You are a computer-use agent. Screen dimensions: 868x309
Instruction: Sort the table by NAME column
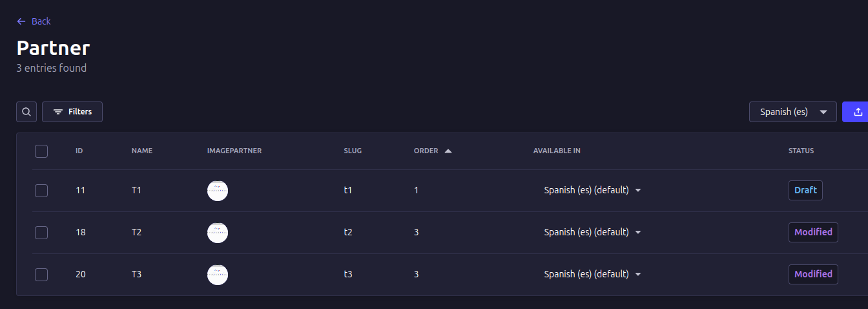tap(142, 151)
